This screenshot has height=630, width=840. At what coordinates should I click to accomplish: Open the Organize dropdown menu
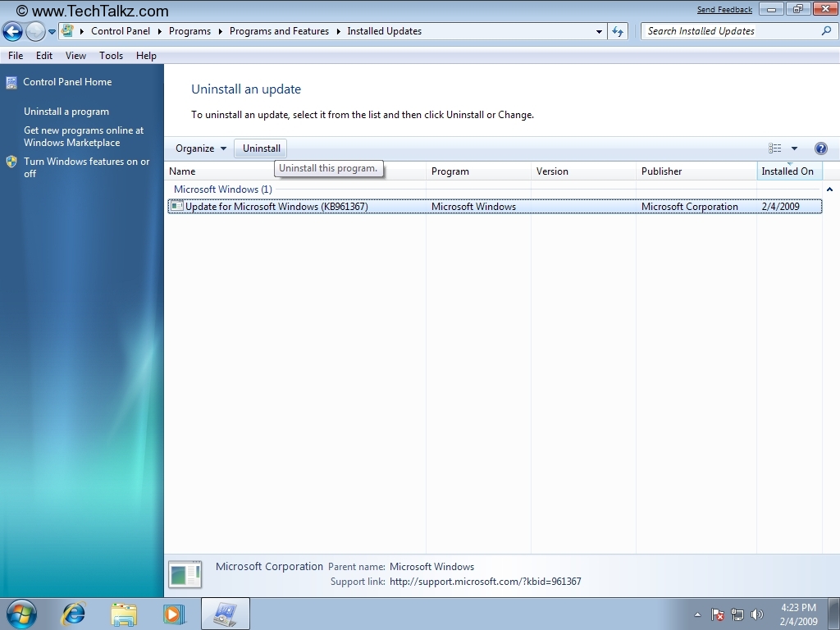200,148
